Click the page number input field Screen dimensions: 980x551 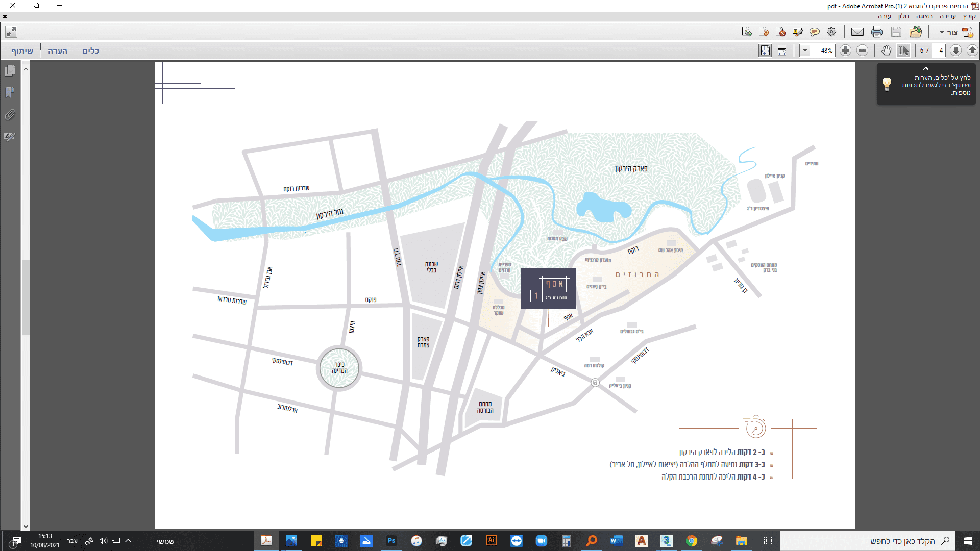[x=940, y=51]
